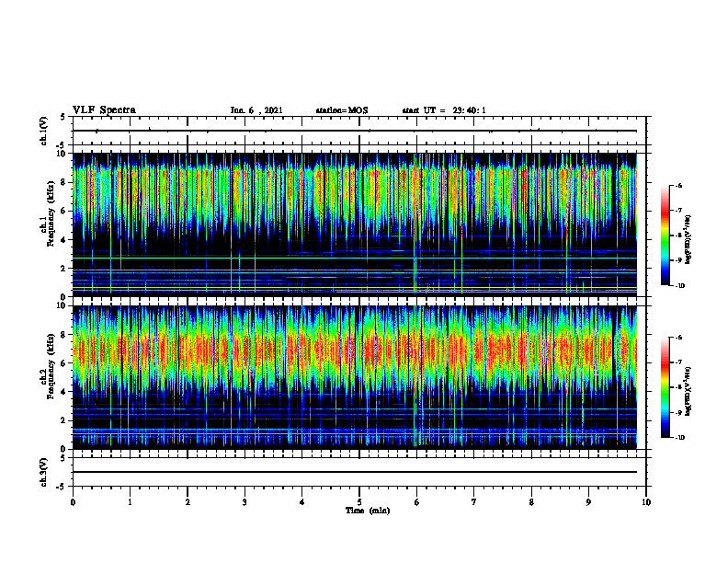
Task: Click the ch.1 spectrogram color bar
Action: 665,236
